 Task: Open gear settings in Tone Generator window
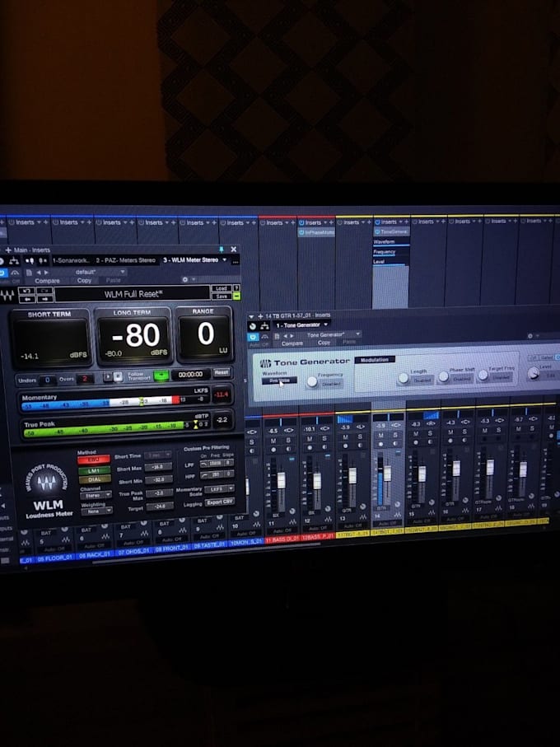pos(530,336)
